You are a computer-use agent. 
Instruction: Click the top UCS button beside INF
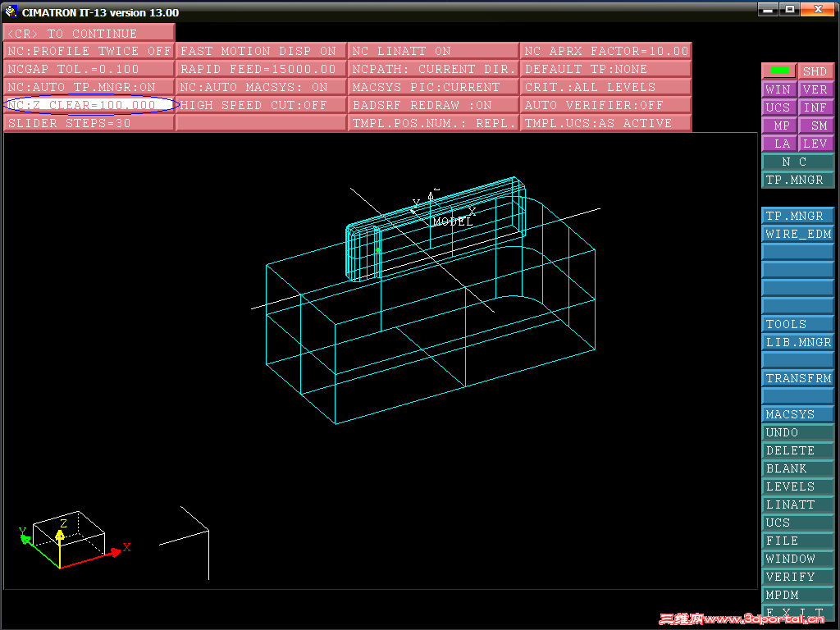tap(779, 107)
